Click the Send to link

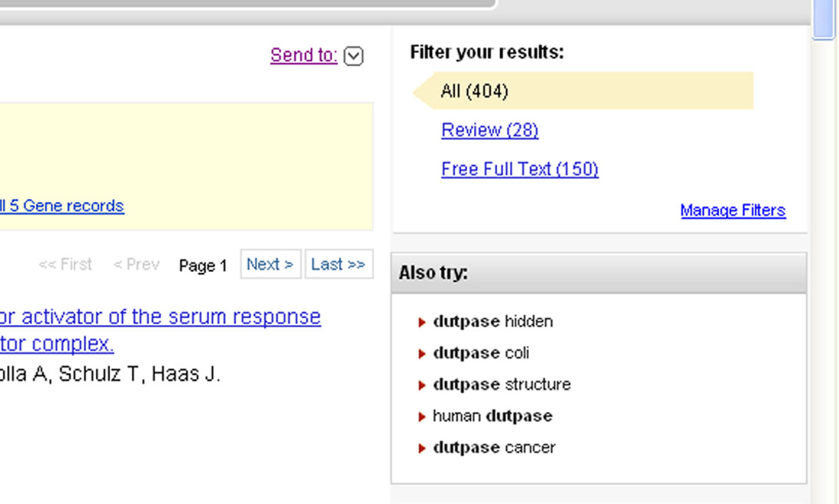point(303,55)
